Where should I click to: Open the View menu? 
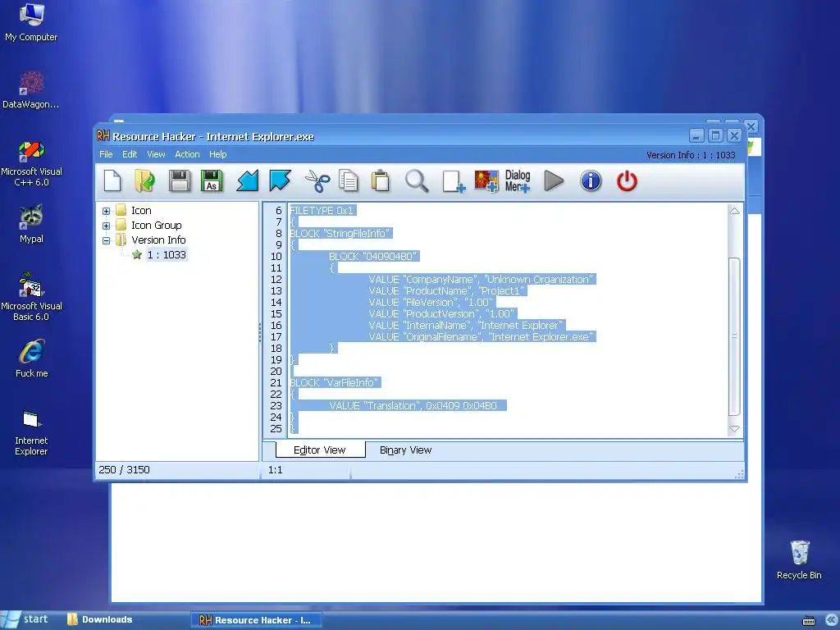tap(156, 154)
